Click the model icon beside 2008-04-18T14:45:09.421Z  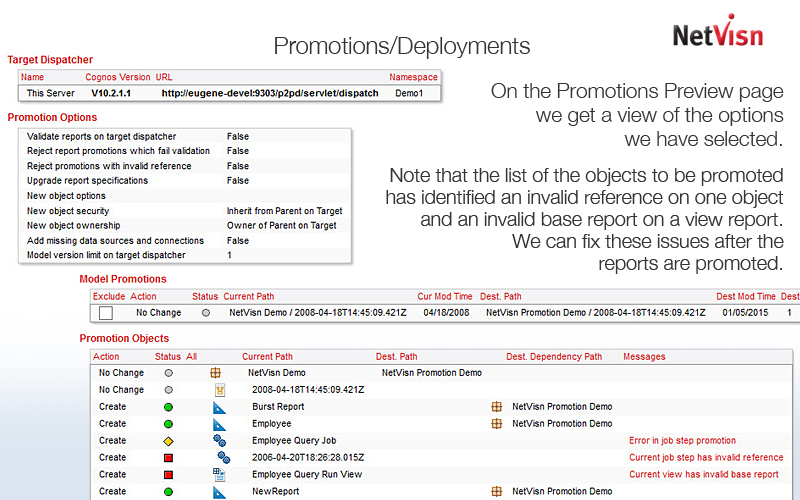point(219,390)
